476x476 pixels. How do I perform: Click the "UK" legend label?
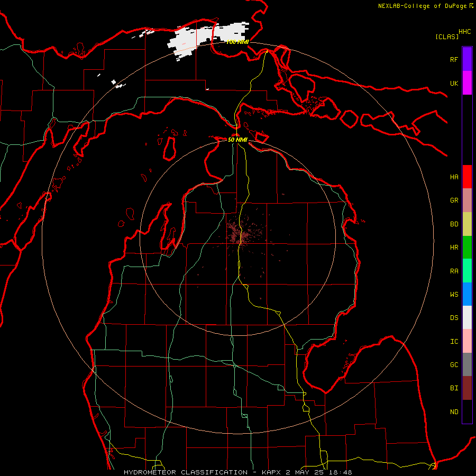[x=454, y=84]
